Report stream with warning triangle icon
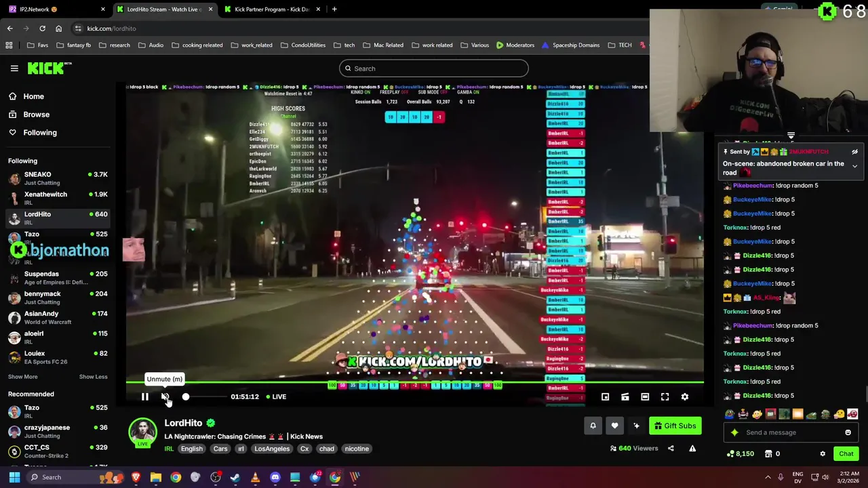 point(692,448)
